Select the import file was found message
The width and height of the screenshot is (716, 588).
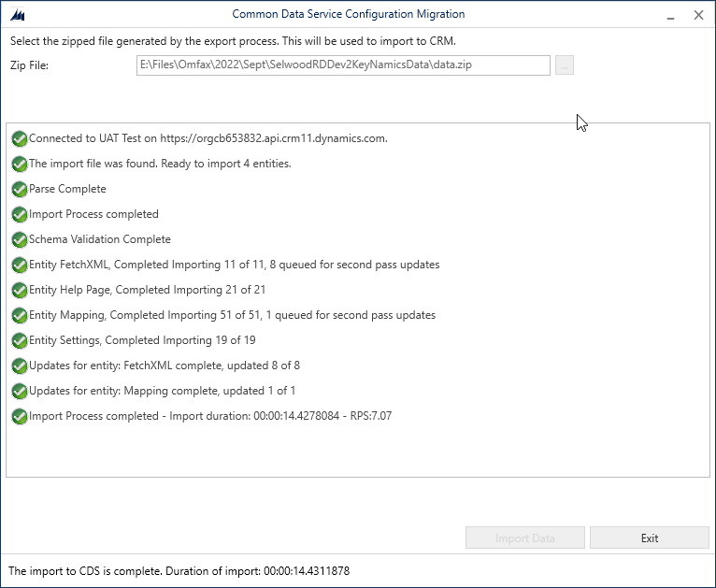160,164
